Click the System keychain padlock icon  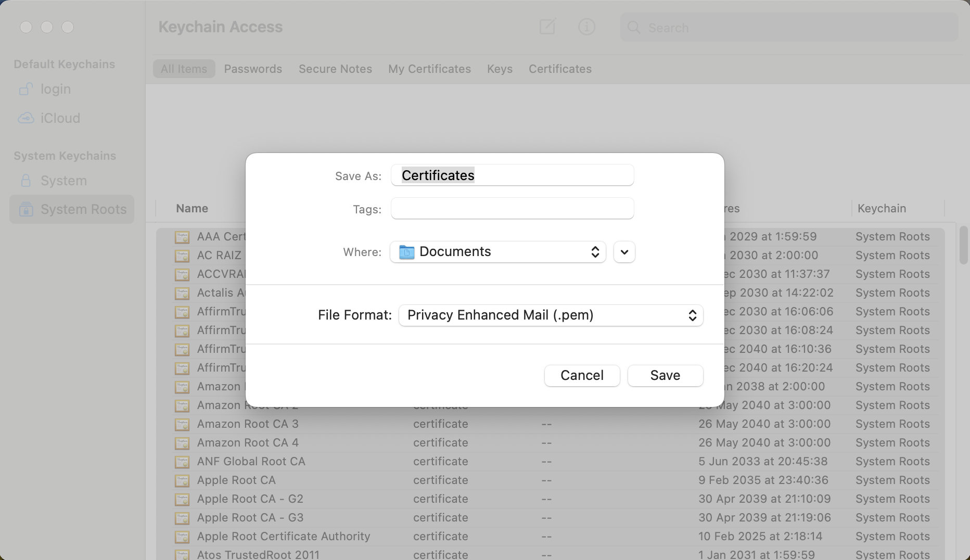[25, 181]
